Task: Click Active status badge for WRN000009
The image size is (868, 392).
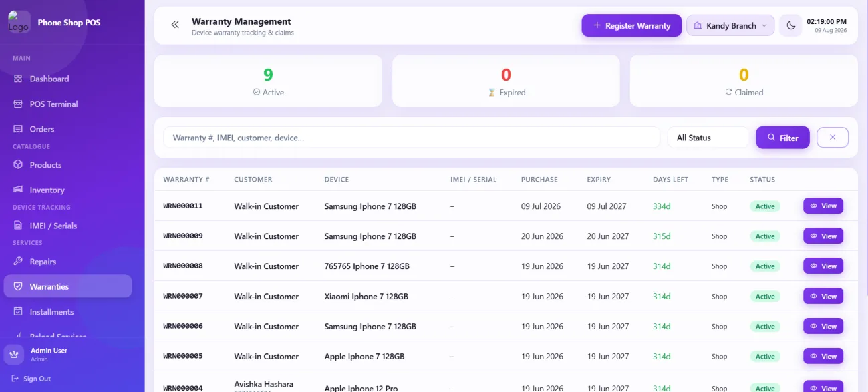Action: pos(765,236)
